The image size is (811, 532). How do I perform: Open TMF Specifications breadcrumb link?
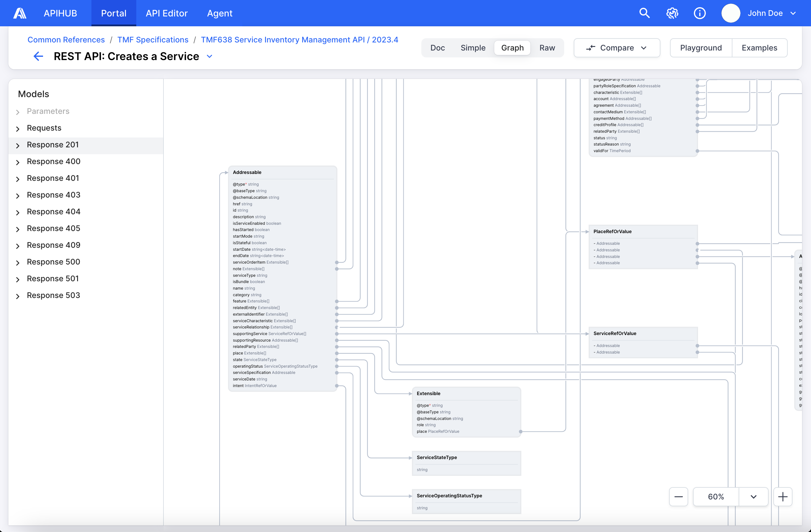(153, 39)
